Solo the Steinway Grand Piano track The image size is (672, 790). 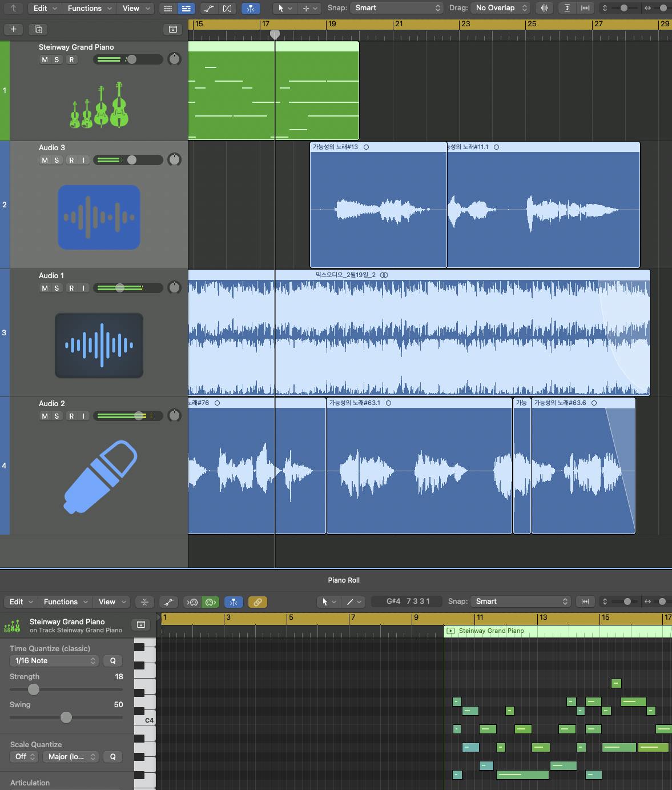click(x=57, y=59)
